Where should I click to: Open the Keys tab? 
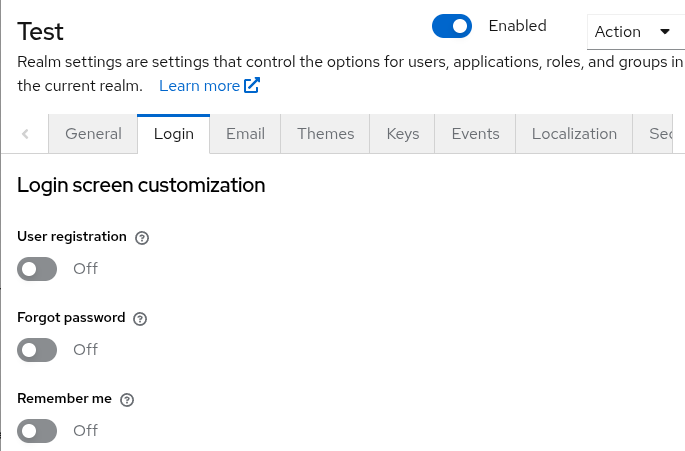coord(403,134)
